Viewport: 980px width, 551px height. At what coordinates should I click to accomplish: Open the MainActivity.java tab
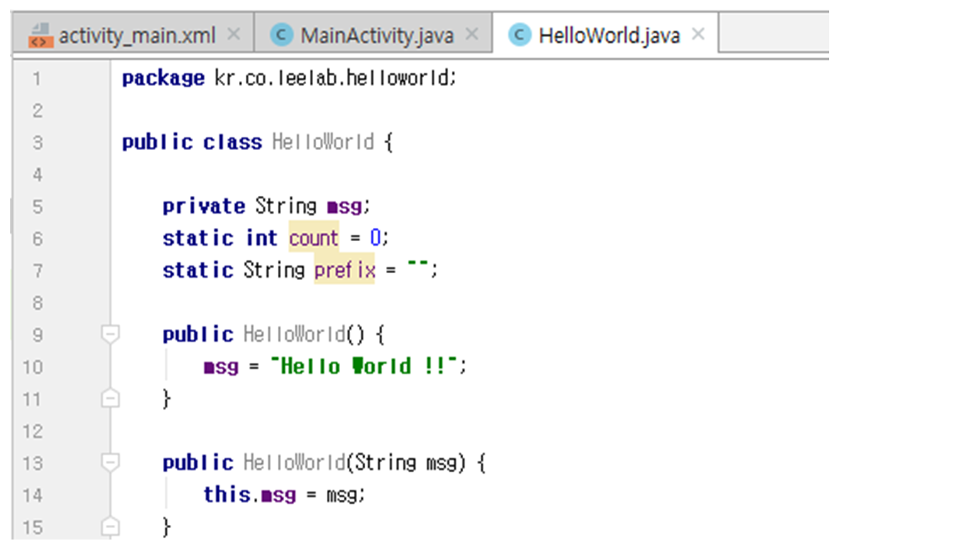click(377, 35)
